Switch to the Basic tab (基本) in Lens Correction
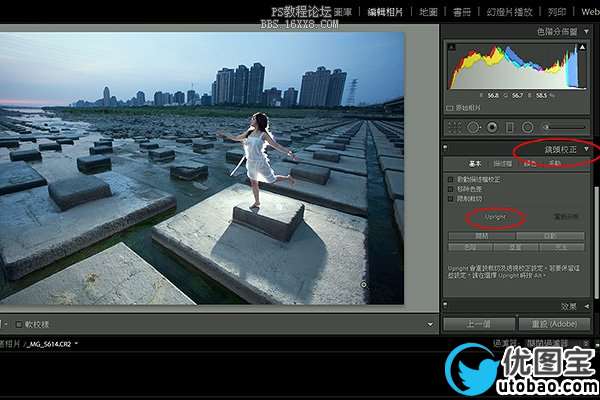Image resolution: width=600 pixels, height=400 pixels. 476,163
